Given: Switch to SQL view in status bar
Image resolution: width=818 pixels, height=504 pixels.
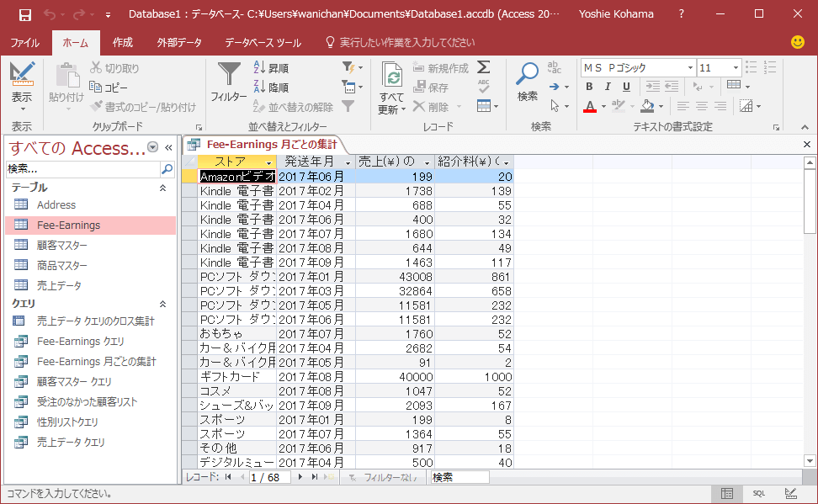Looking at the screenshot, I should [x=758, y=493].
